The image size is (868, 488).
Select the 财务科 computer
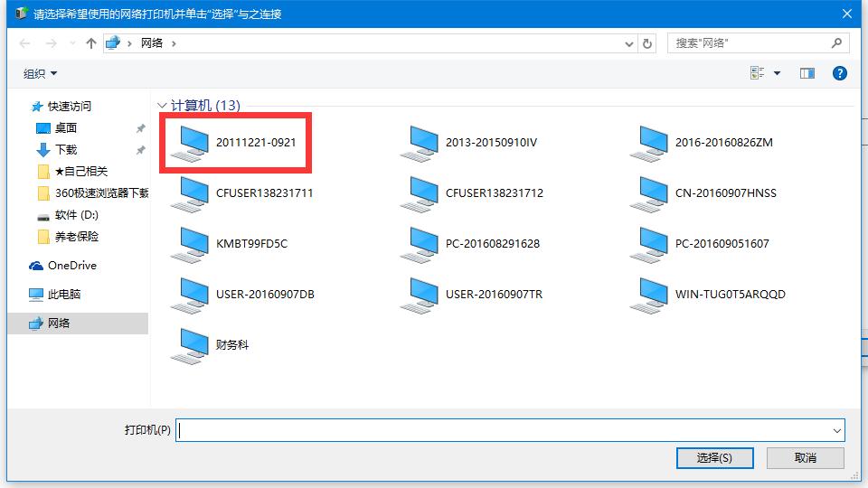click(x=210, y=344)
